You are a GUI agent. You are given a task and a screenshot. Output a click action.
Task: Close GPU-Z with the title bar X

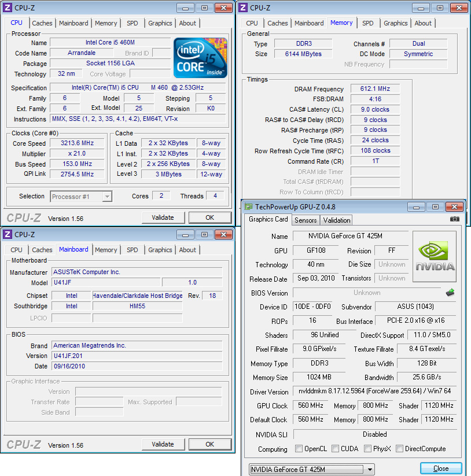pyautogui.click(x=454, y=207)
